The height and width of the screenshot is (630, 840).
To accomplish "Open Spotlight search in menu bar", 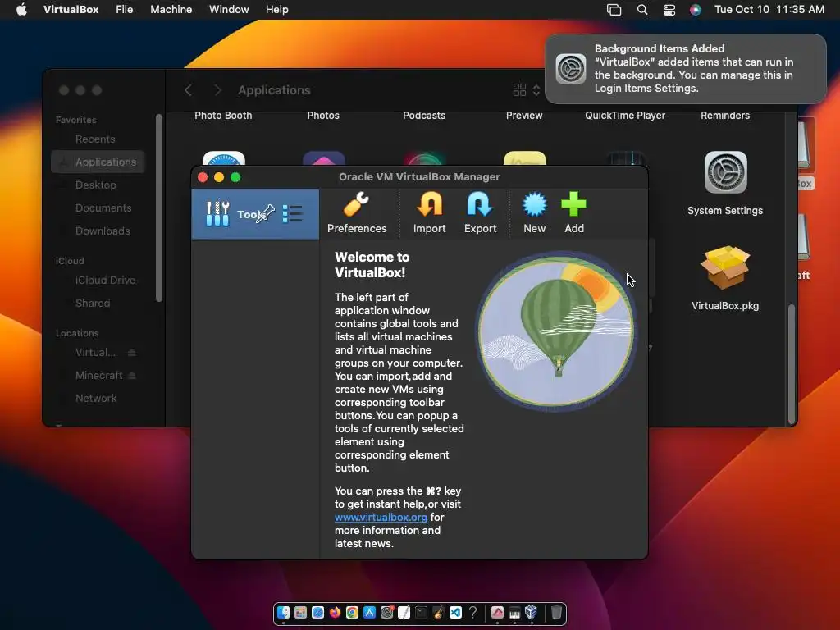I will [x=641, y=10].
